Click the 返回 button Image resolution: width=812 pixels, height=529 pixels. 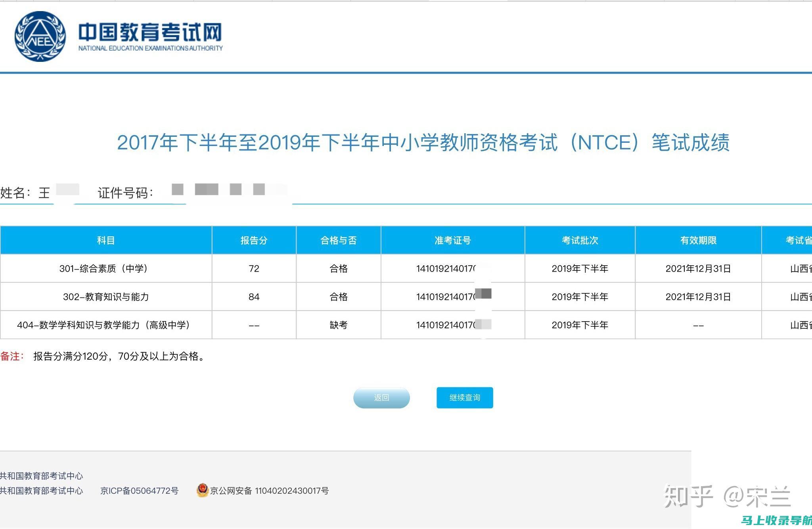click(x=381, y=398)
